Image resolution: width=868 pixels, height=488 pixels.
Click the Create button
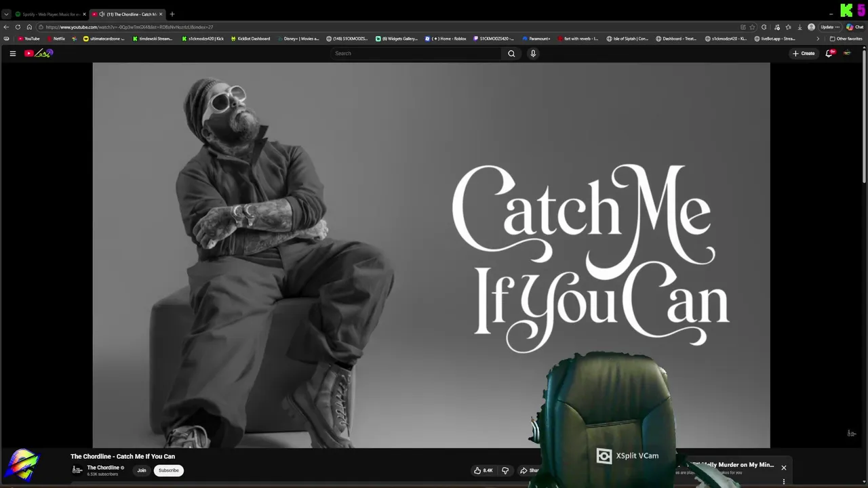[804, 54]
